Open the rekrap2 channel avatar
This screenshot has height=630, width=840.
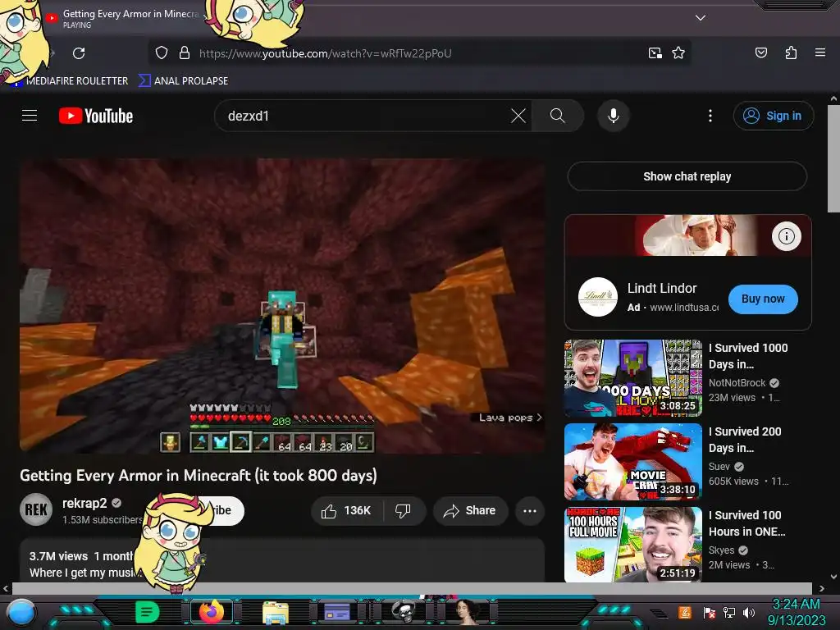(x=36, y=509)
